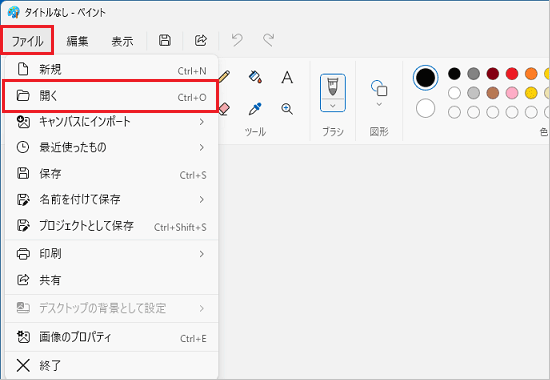
Task: Click the 開く folder icon
Action: tap(23, 95)
